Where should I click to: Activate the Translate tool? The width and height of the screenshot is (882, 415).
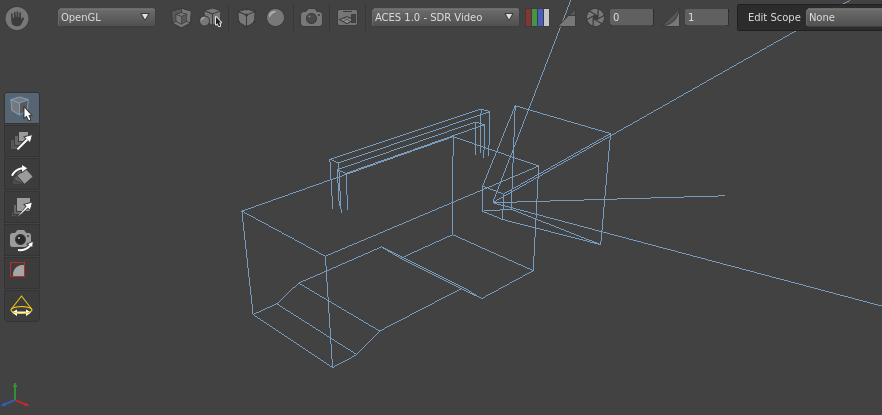point(21,141)
